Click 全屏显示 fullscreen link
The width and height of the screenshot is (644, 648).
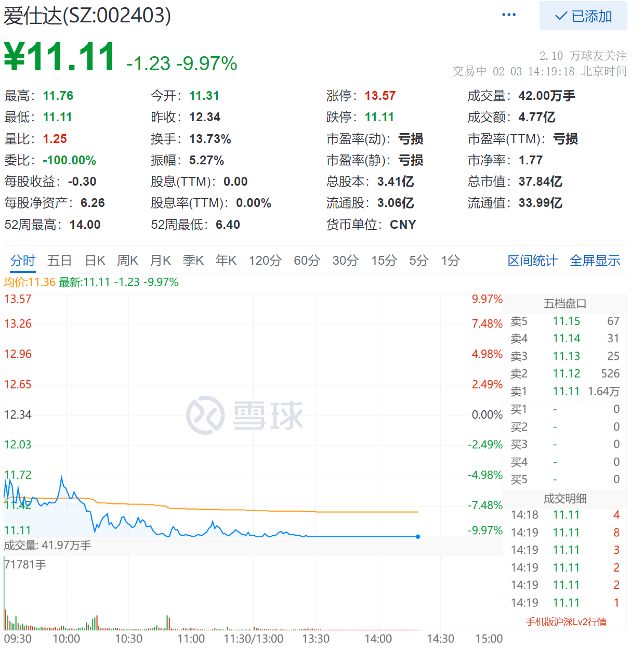tap(595, 261)
